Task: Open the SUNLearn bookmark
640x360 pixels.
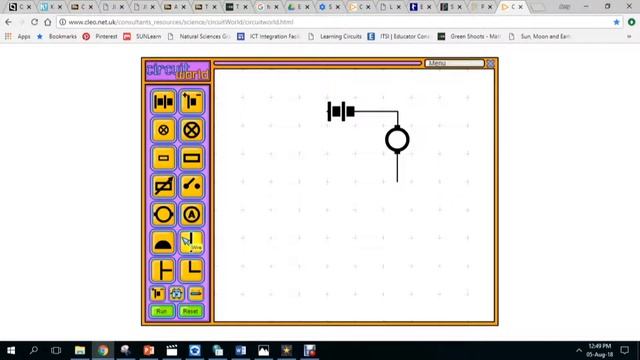Action: (142, 36)
